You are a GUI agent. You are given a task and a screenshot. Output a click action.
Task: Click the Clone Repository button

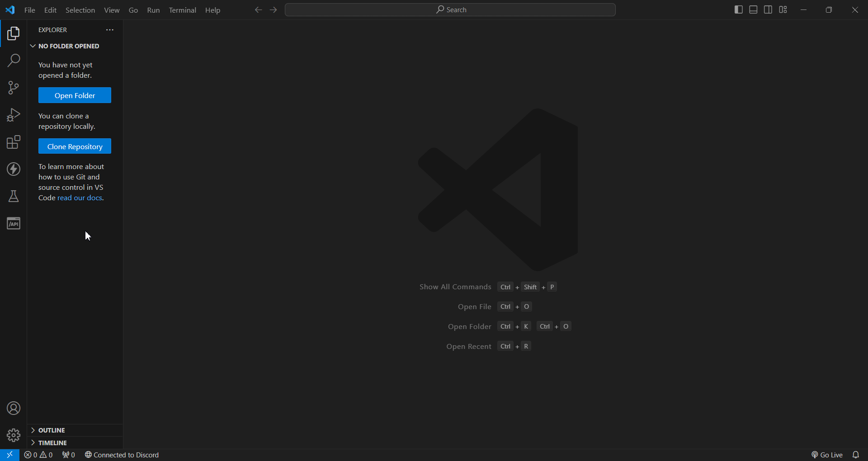(75, 146)
